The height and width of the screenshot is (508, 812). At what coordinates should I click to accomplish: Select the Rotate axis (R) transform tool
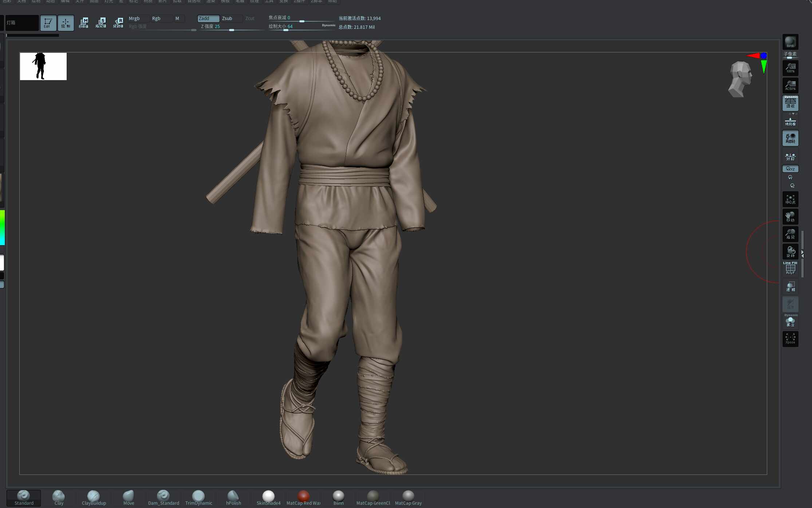(x=118, y=23)
